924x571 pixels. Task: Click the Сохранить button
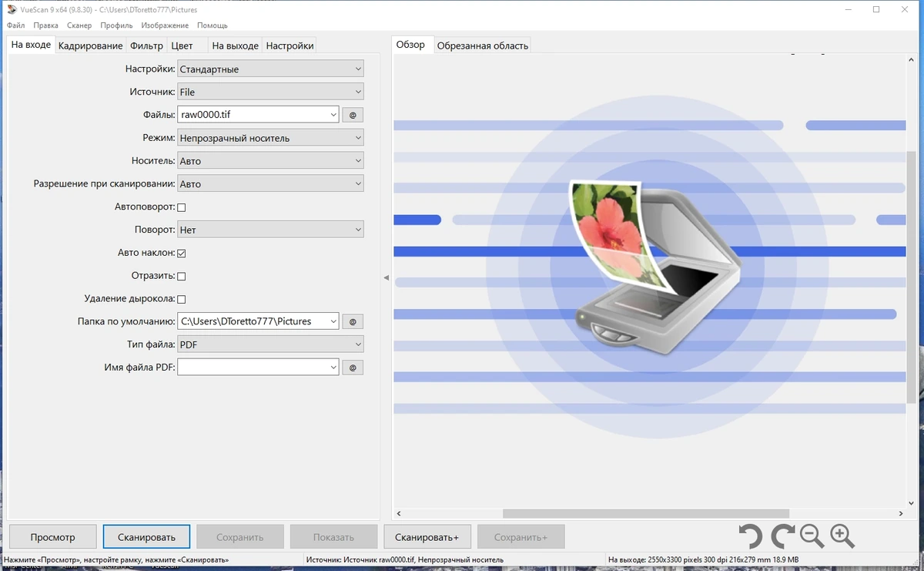pos(240,537)
